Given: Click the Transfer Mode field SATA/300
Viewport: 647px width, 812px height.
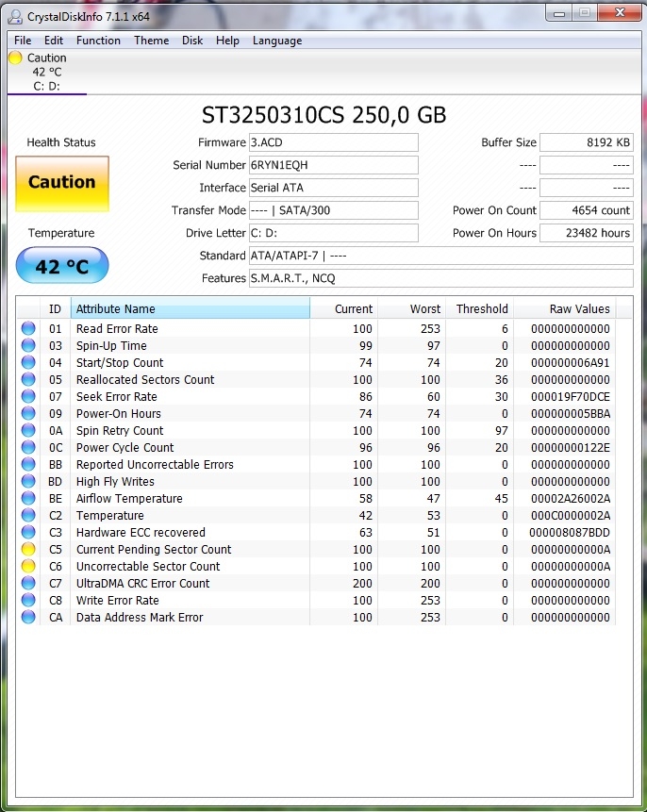Looking at the screenshot, I should point(334,210).
